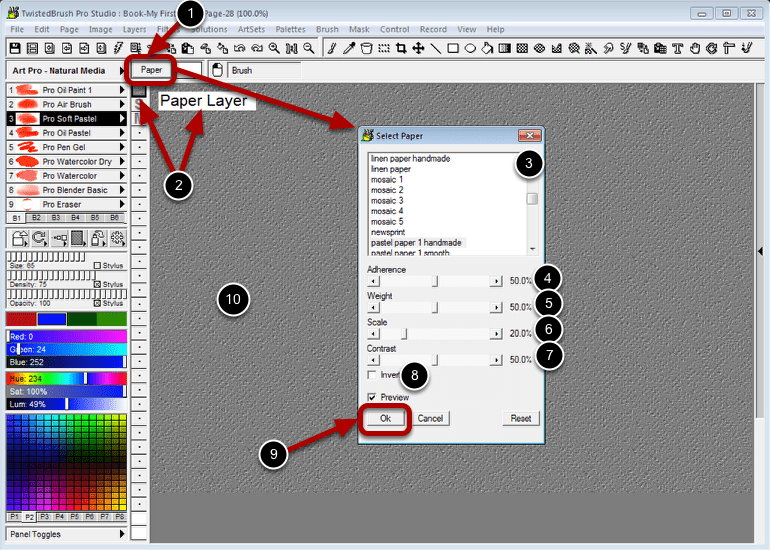770x550 pixels.
Task: Select 'newsprint' in paper list
Action: tap(388, 232)
